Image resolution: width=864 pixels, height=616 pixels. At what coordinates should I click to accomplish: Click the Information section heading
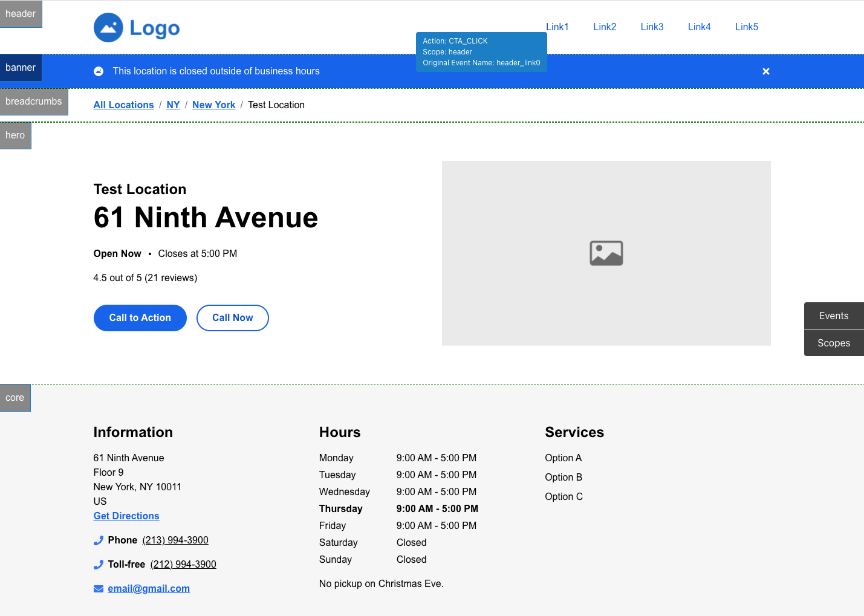[133, 432]
